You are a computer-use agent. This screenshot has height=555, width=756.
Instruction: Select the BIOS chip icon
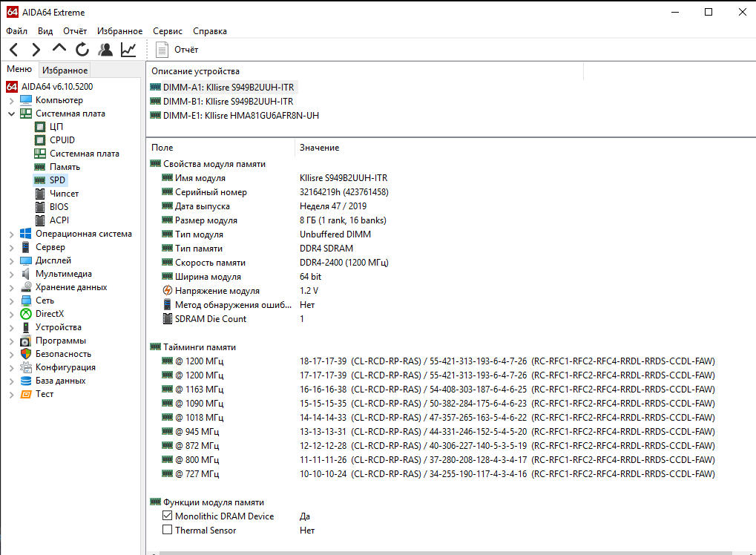pos(40,207)
